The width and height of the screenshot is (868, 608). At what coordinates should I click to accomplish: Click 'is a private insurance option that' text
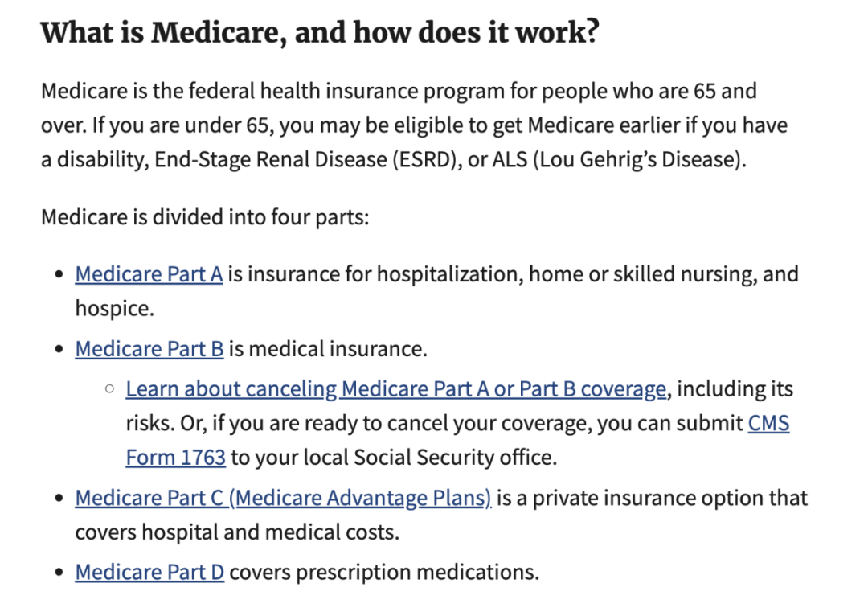652,499
